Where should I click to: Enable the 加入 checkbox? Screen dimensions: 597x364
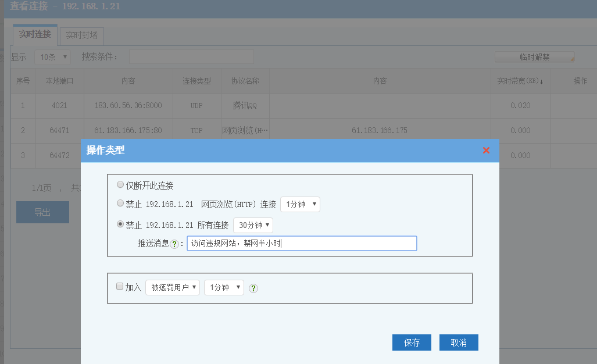[120, 287]
